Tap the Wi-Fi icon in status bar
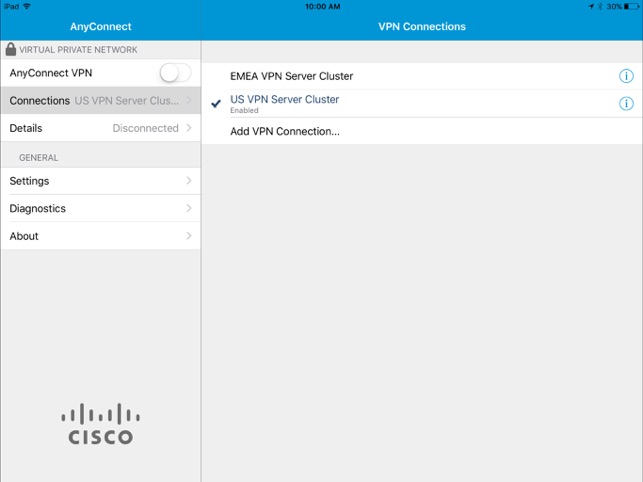Screen dimensions: 643x482 click(26, 6)
